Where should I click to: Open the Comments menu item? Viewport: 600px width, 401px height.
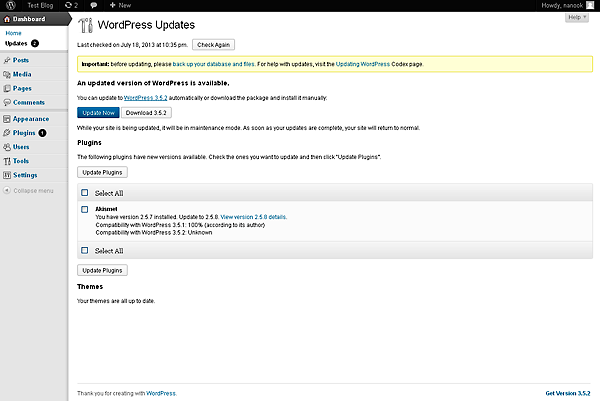point(29,103)
